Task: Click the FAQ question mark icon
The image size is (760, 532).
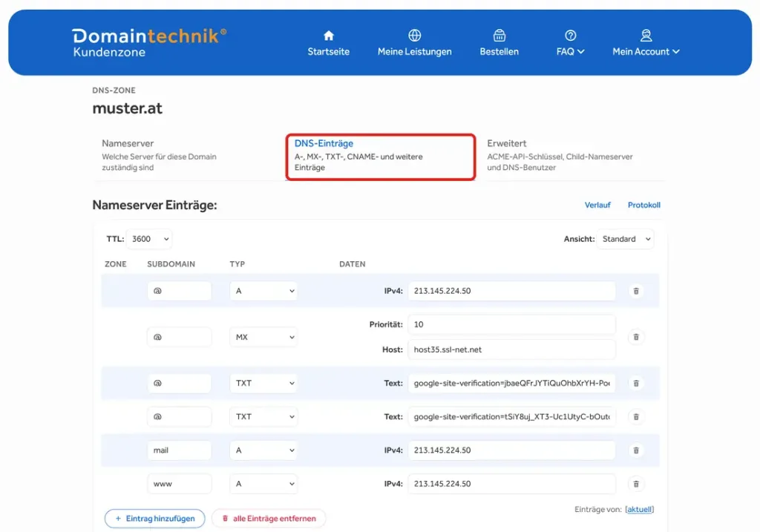Action: 571,36
